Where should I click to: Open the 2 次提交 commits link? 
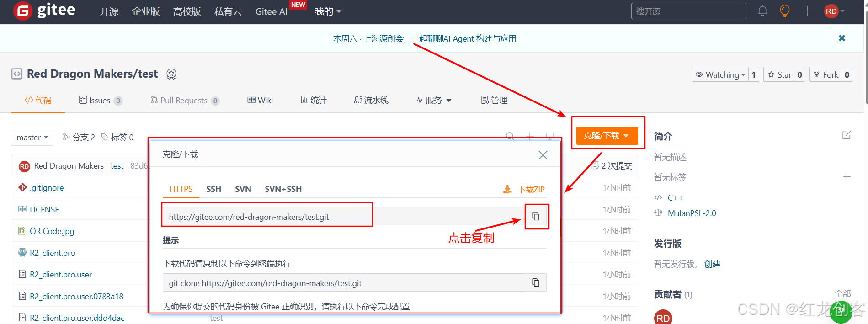pos(612,165)
